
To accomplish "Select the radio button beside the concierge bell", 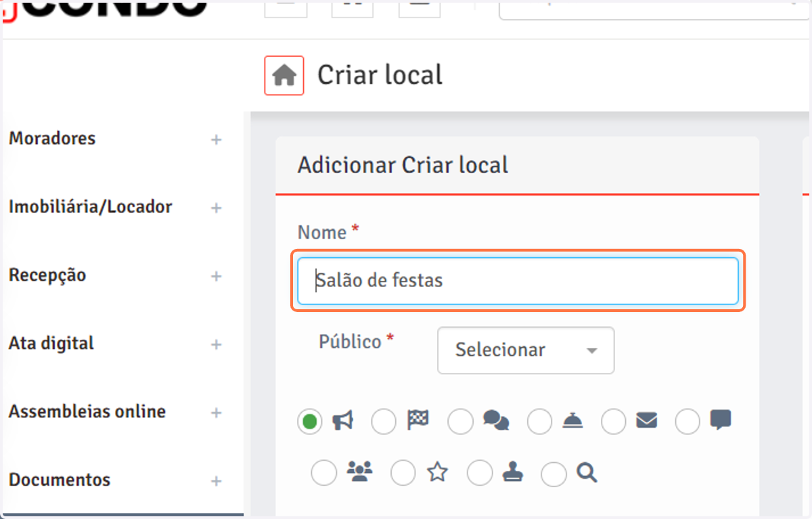I will pyautogui.click(x=540, y=422).
